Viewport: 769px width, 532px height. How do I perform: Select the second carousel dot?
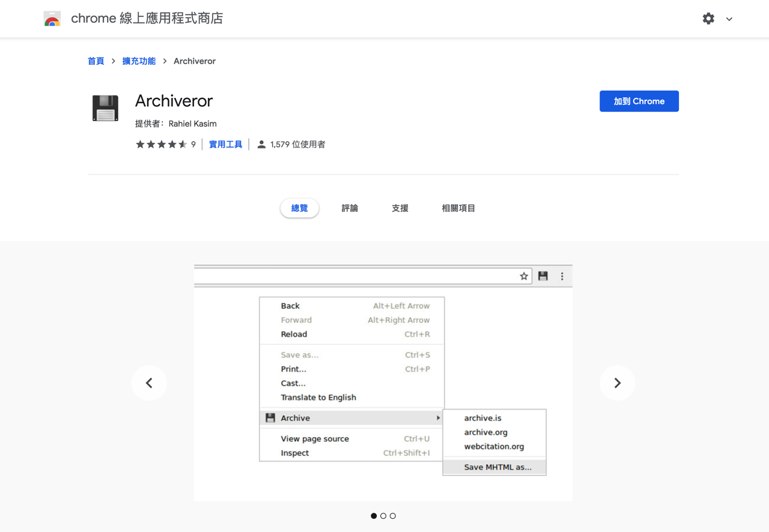(x=383, y=516)
